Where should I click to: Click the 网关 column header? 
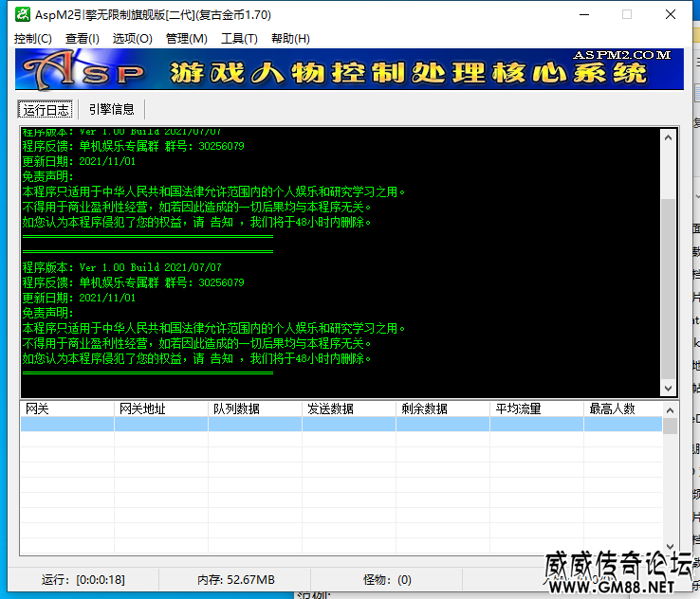[x=67, y=409]
